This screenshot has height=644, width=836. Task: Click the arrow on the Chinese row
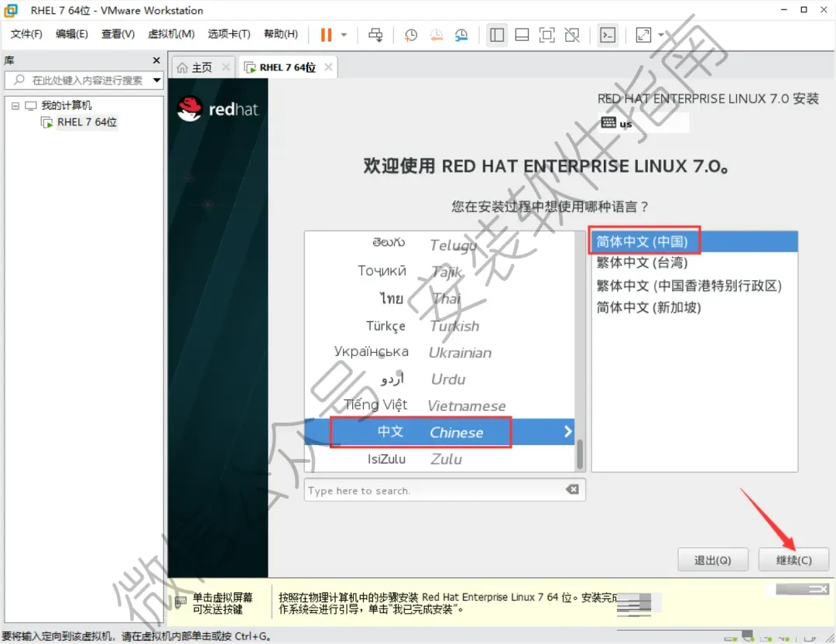568,432
